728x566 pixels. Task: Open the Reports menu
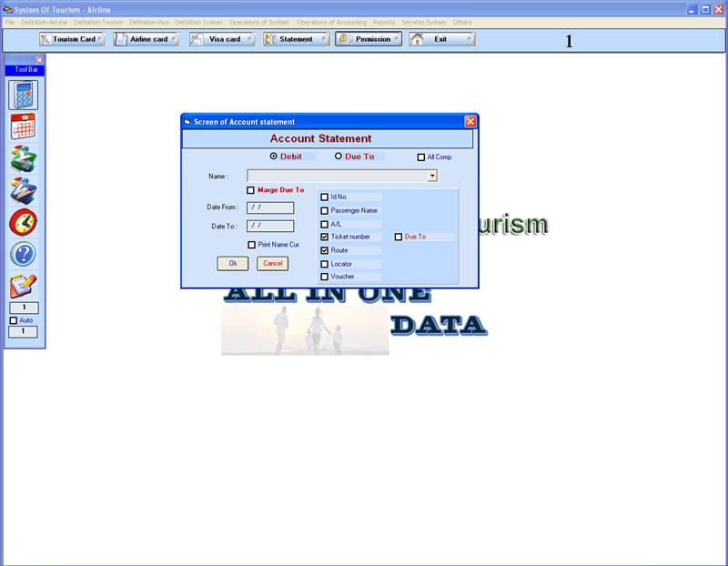coord(383,22)
